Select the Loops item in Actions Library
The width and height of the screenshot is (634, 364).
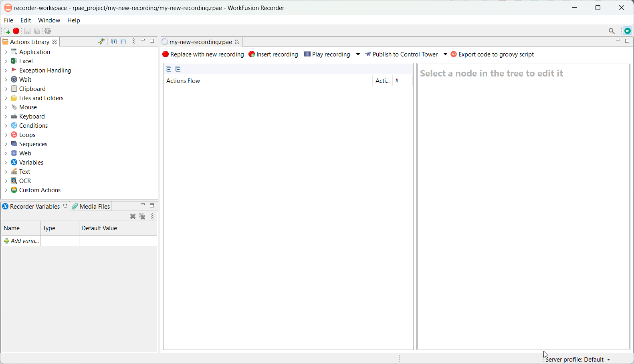(x=27, y=135)
